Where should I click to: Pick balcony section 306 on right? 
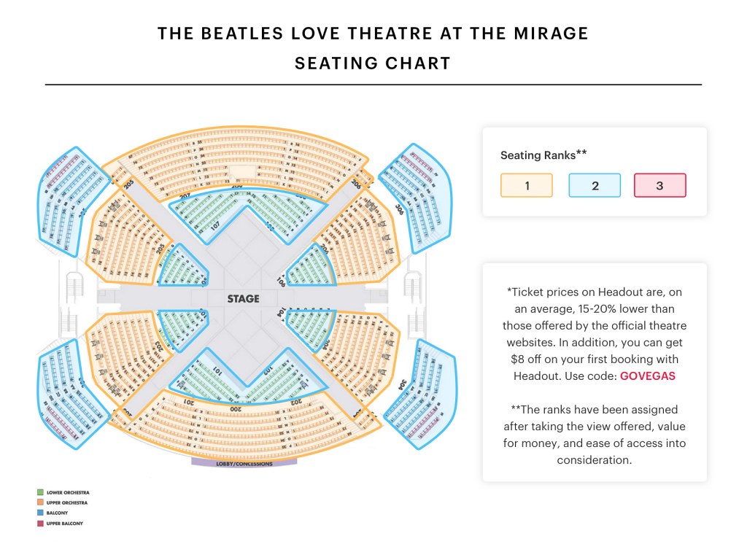pos(399,209)
